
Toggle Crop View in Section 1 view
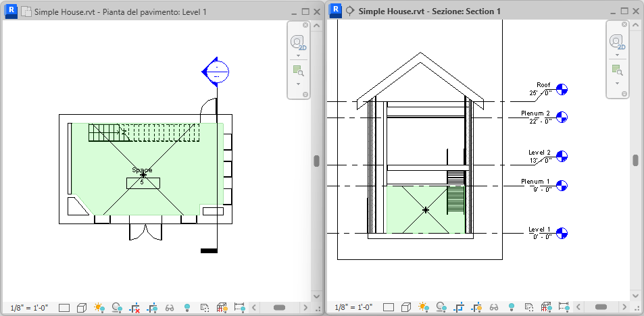(459, 307)
